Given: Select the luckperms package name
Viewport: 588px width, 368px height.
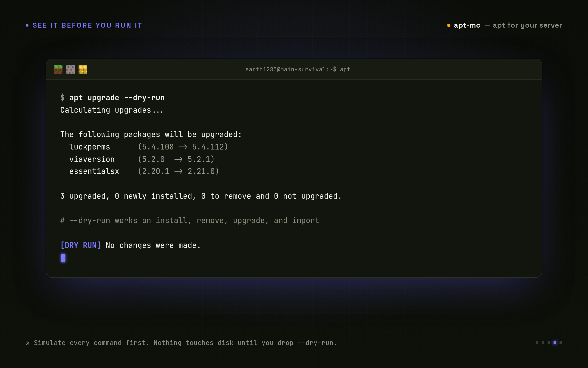Looking at the screenshot, I should (x=90, y=147).
